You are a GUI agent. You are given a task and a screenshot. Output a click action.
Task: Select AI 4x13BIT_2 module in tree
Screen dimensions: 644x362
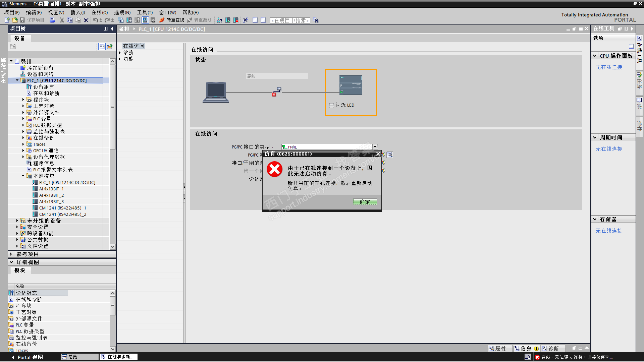tap(51, 195)
